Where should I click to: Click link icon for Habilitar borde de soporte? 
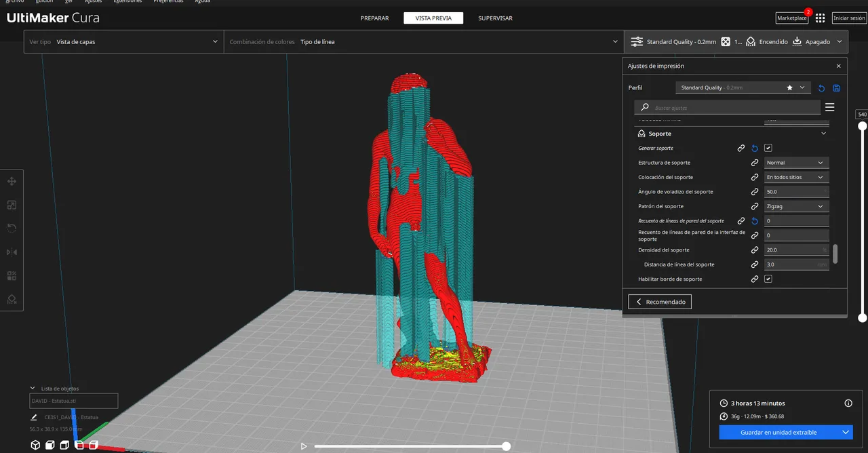pyautogui.click(x=755, y=279)
